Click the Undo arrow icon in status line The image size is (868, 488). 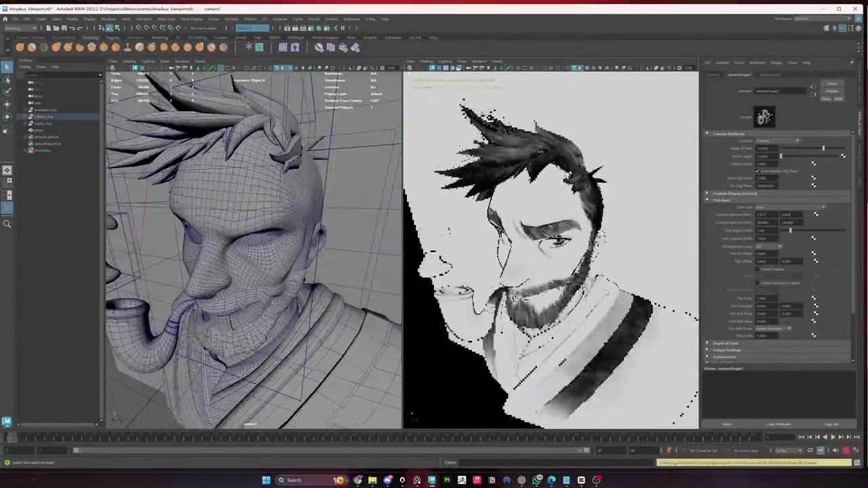pos(73,28)
